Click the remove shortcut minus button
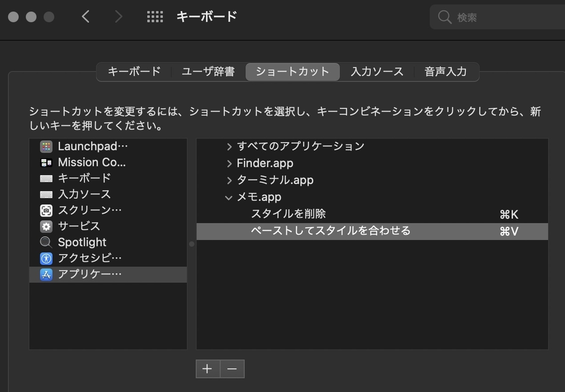 232,369
